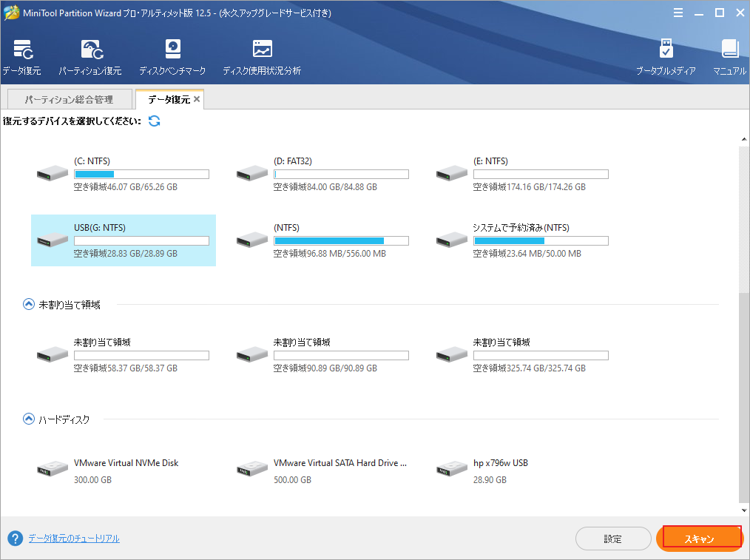
Task: Select the 325.74 GB unallocated space icon
Action: (x=451, y=354)
